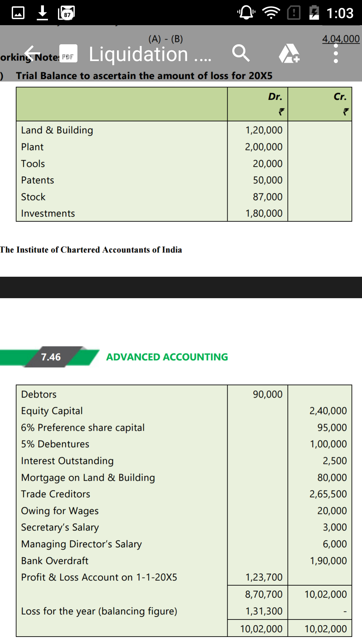The height and width of the screenshot is (644, 362).
Task: Tap the download notification icon
Action: pos(42,13)
